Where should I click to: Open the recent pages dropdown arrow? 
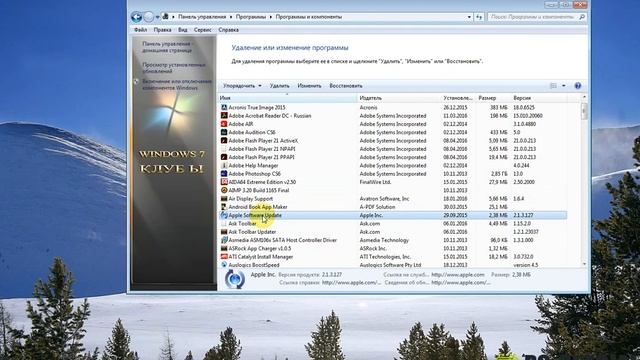tap(157, 17)
